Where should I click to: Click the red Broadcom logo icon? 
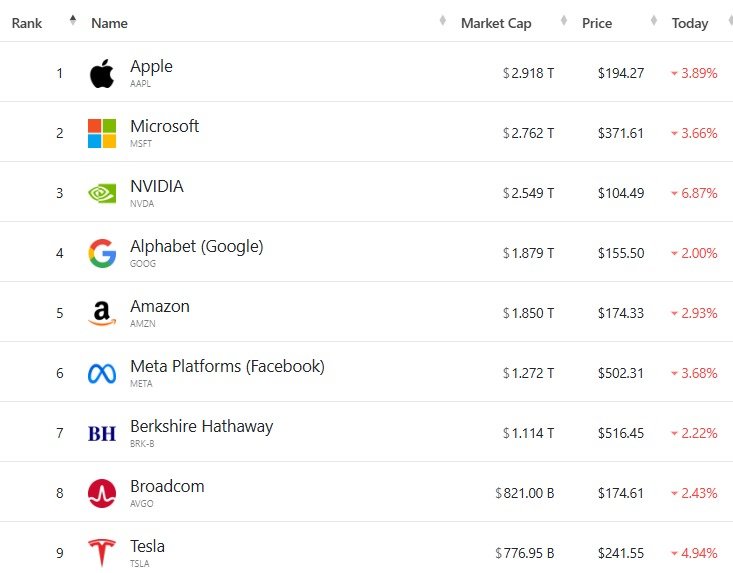101,493
